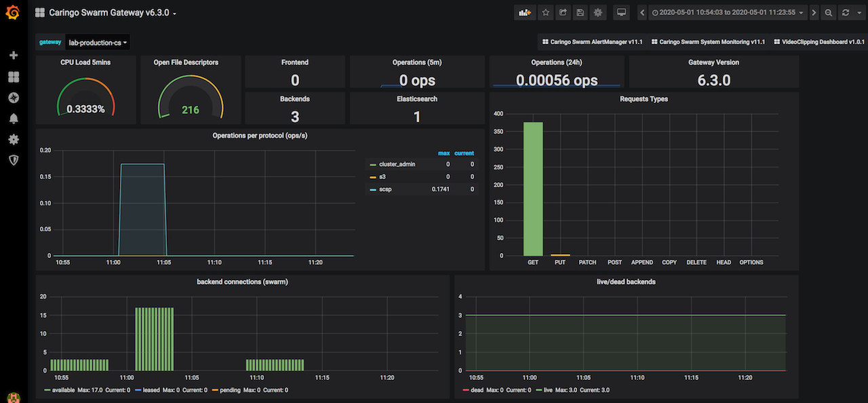Click the PUT label on chart axis
This screenshot has height=403, width=868.
tap(560, 263)
